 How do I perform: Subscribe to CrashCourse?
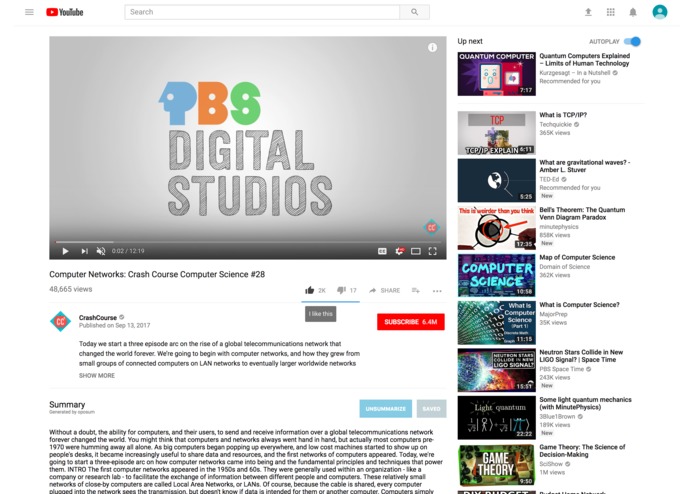point(411,322)
